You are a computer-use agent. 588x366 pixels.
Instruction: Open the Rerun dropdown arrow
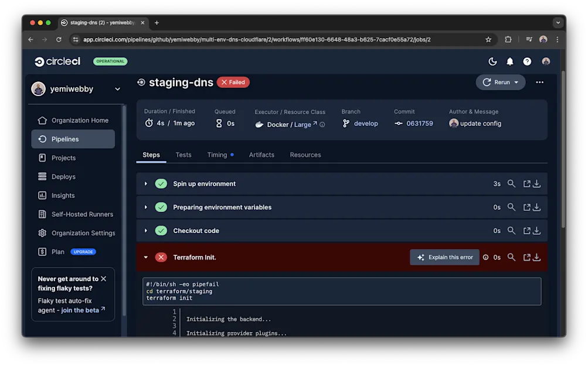516,82
